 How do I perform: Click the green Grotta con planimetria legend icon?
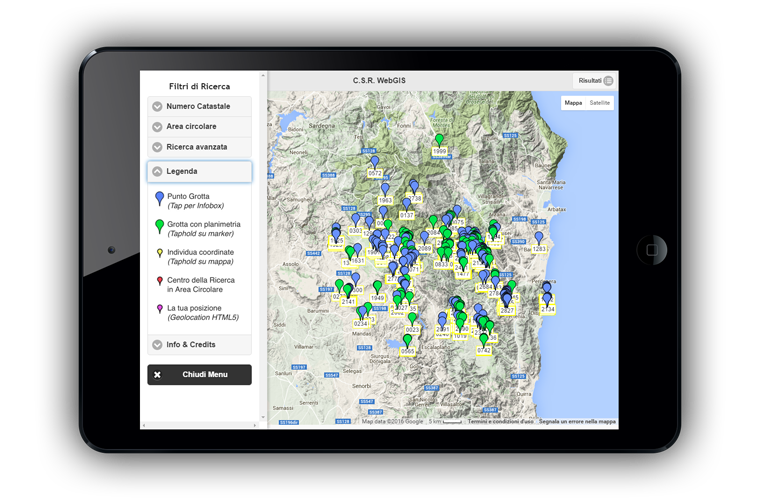point(159,226)
